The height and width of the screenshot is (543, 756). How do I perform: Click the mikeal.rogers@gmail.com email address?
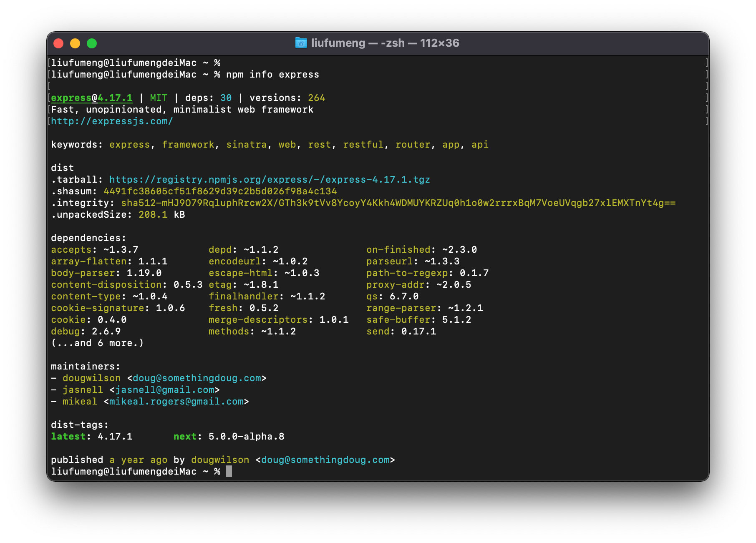click(176, 402)
